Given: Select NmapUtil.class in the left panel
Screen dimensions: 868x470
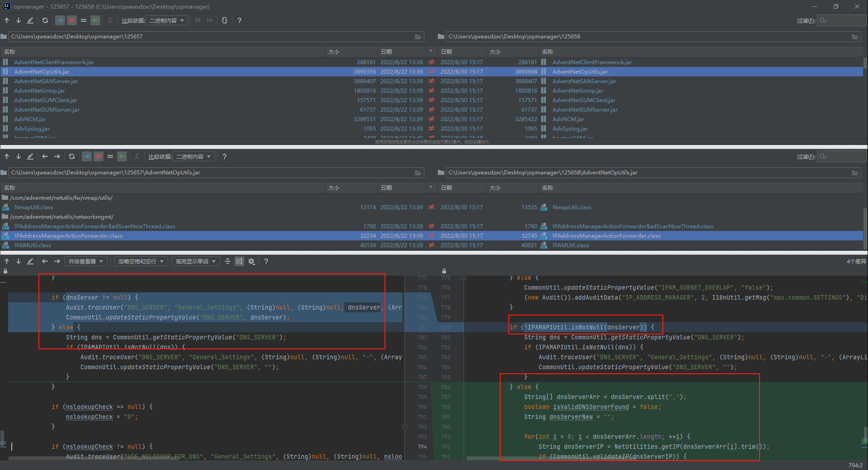Looking at the screenshot, I should click(34, 207).
